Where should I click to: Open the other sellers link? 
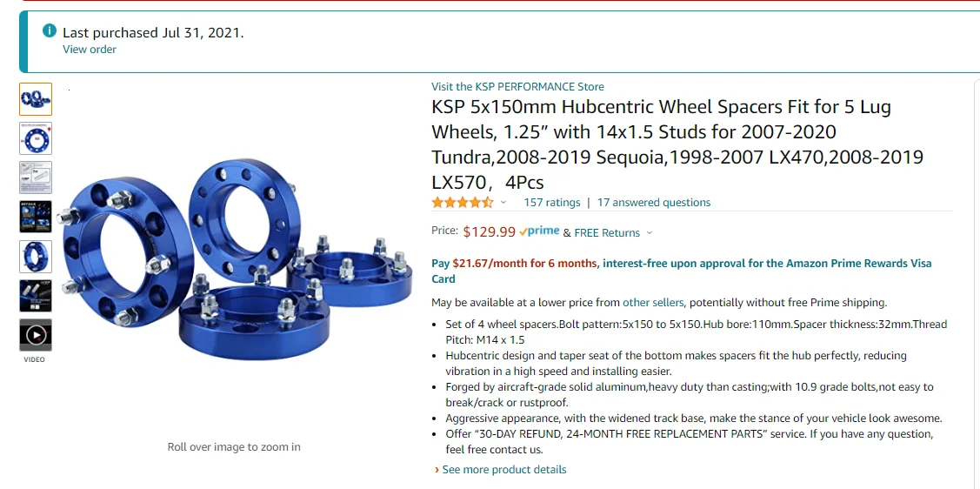coord(653,303)
